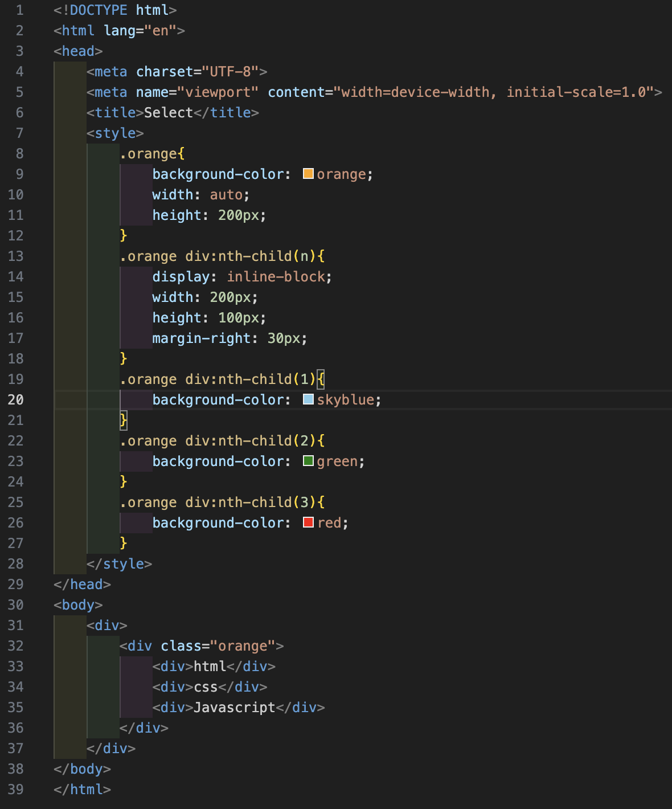The image size is (672, 809).
Task: Click the content value with initial-scale=1.0
Action: (494, 92)
